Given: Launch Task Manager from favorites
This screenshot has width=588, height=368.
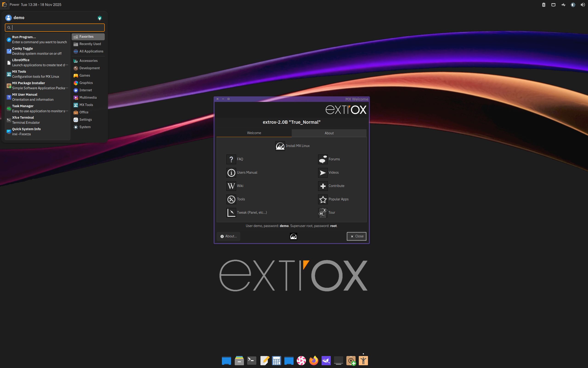Looking at the screenshot, I should (x=37, y=108).
